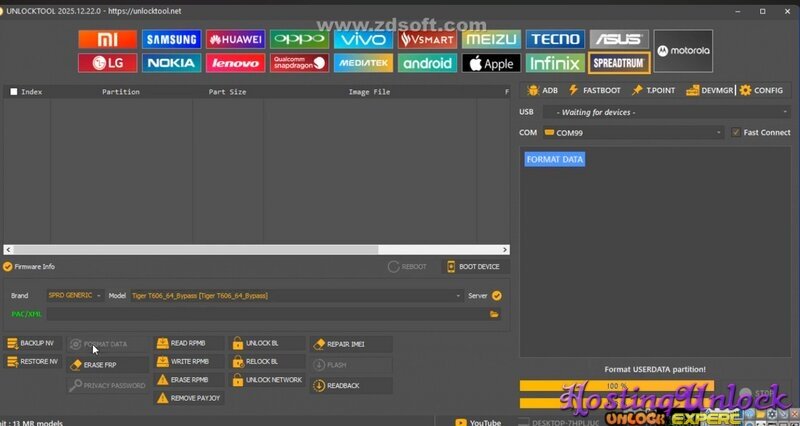Open the Qualcomm Snapdragon section
The height and width of the screenshot is (426, 800).
(x=298, y=63)
